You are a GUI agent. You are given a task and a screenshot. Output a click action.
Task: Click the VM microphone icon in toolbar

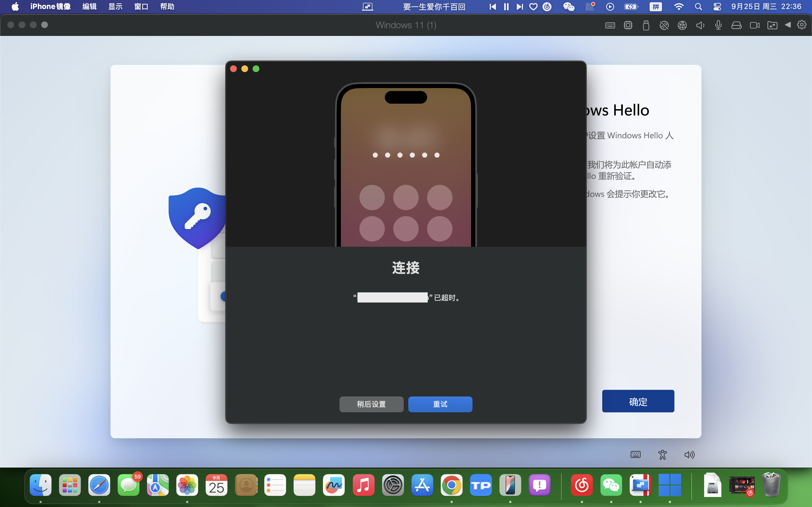pos(718,25)
